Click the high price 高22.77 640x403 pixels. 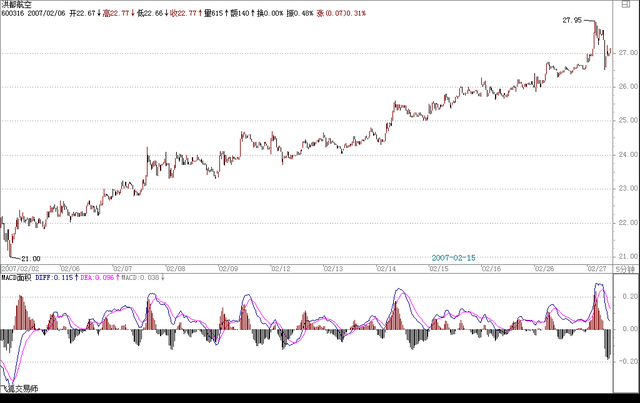116,13
